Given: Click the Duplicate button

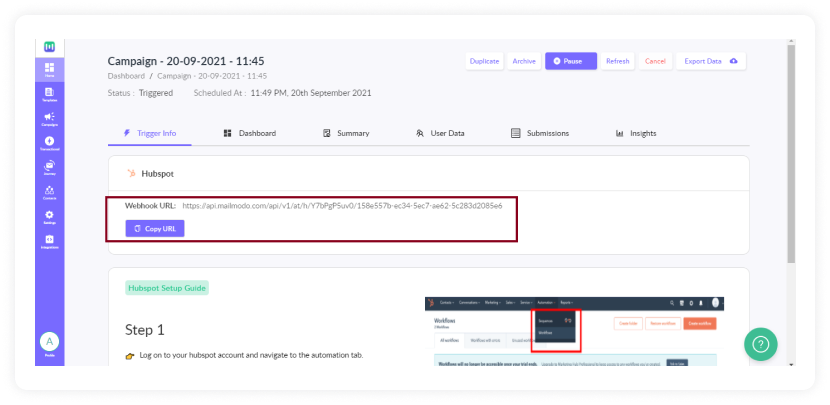Looking at the screenshot, I should coord(484,61).
